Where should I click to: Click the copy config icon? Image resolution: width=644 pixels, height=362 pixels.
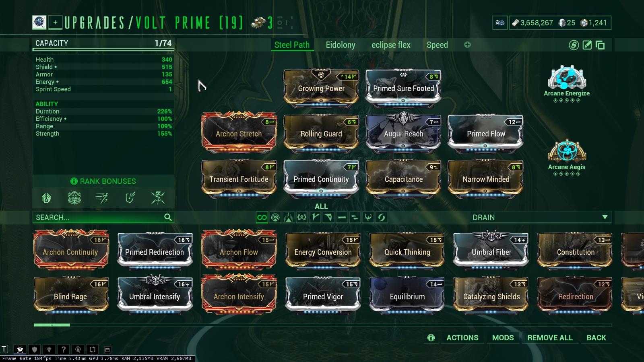point(600,45)
